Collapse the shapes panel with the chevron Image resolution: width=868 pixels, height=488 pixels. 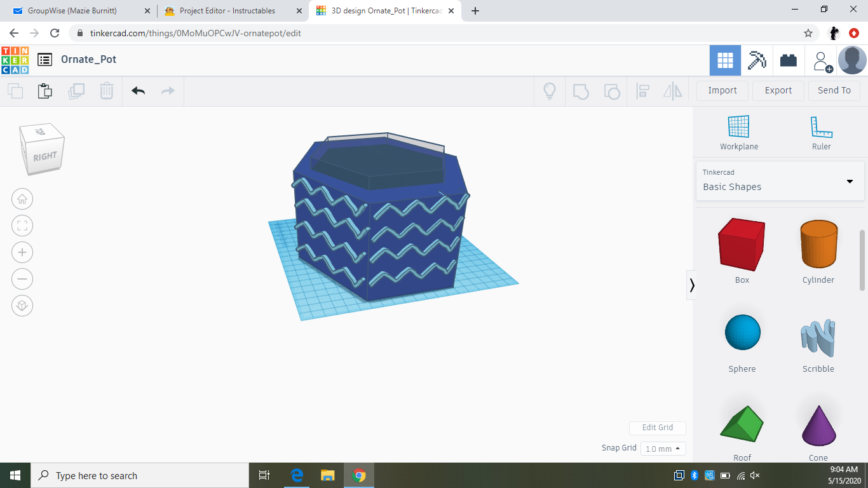click(692, 285)
